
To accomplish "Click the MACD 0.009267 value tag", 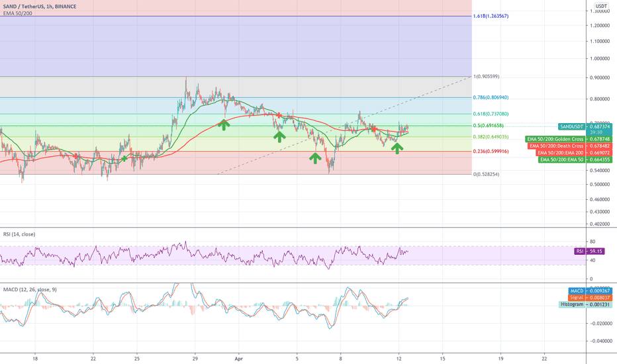I will pos(590,291).
